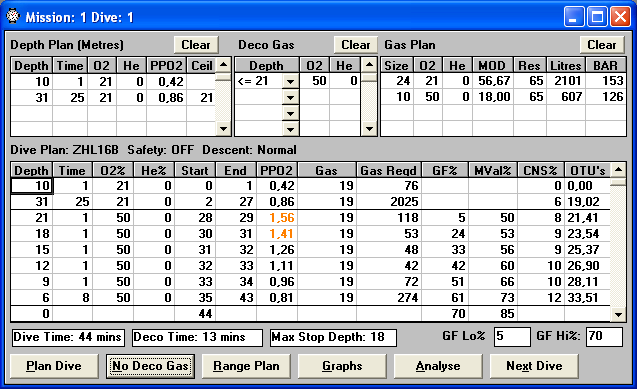Click the Gas Reqd column header
The width and height of the screenshot is (637, 389).
point(389,170)
